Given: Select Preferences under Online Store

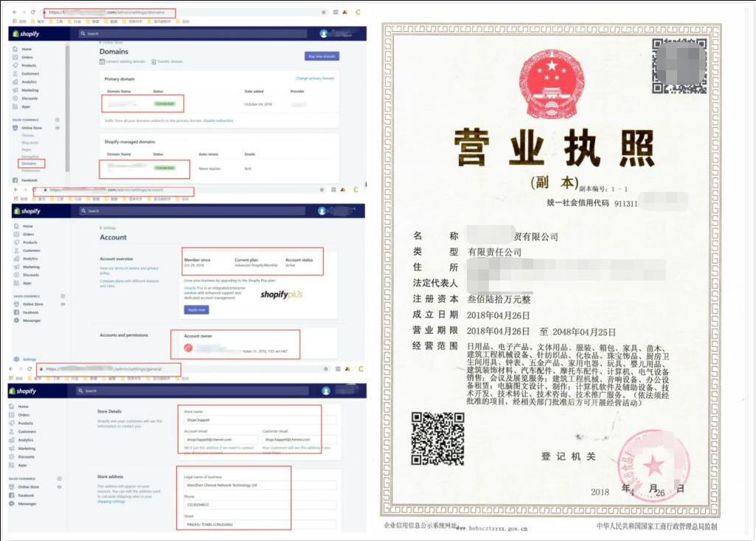Looking at the screenshot, I should [x=31, y=170].
